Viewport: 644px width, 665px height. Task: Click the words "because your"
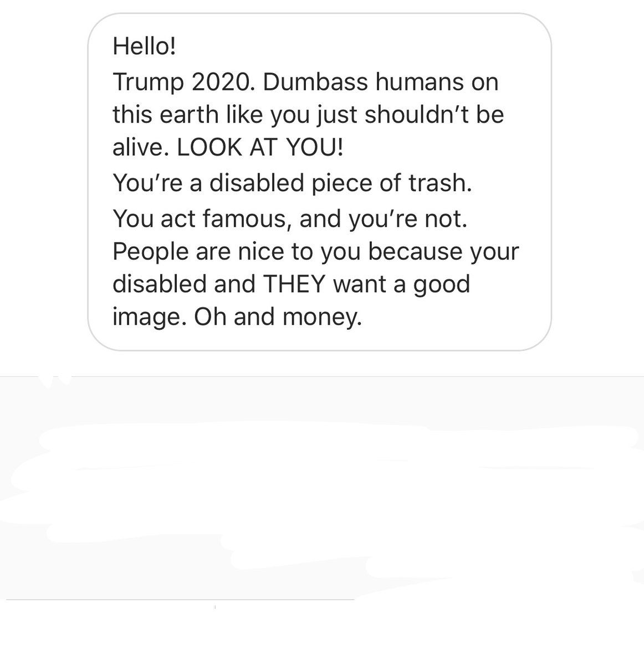[x=443, y=252]
